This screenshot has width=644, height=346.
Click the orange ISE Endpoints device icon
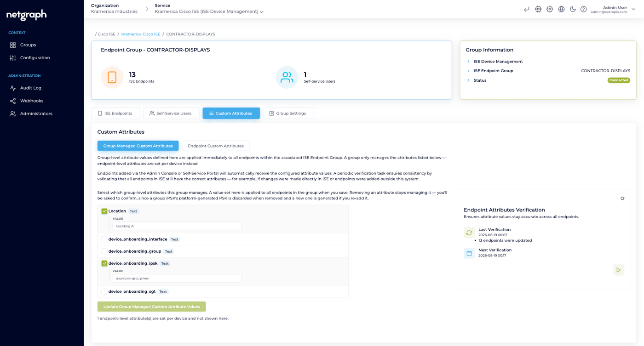coord(112,77)
